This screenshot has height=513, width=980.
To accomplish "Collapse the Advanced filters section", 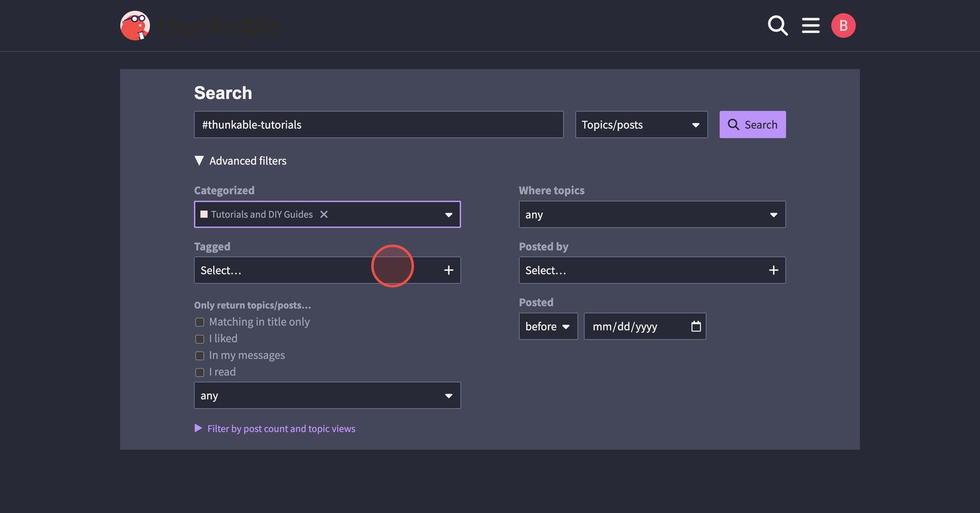I will 240,161.
